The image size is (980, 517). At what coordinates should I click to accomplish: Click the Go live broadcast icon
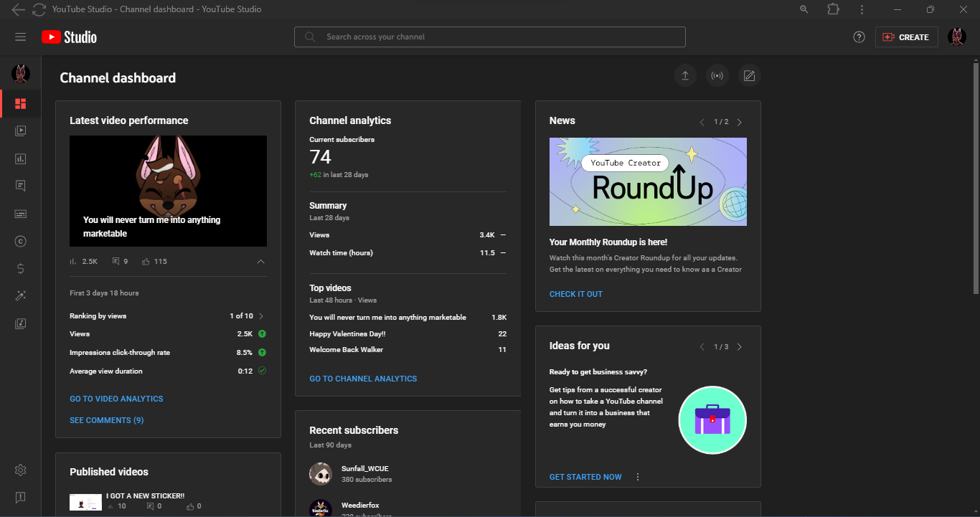[x=717, y=76]
